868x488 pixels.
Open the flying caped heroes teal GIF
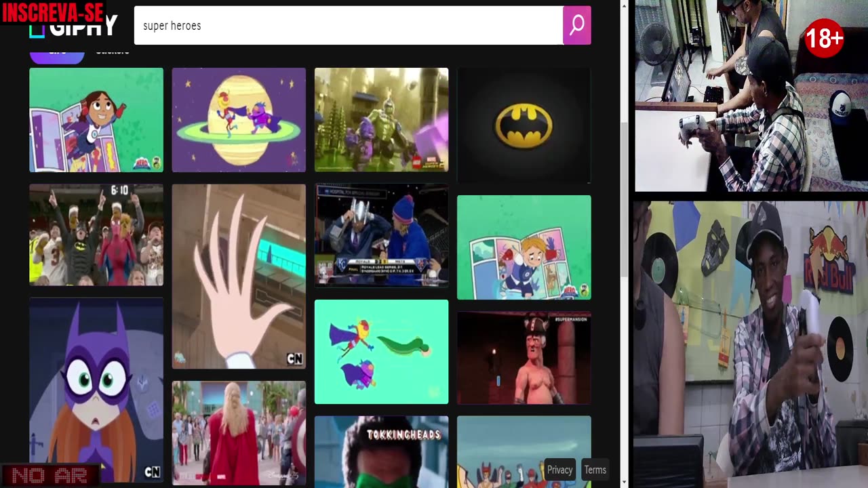point(381,352)
